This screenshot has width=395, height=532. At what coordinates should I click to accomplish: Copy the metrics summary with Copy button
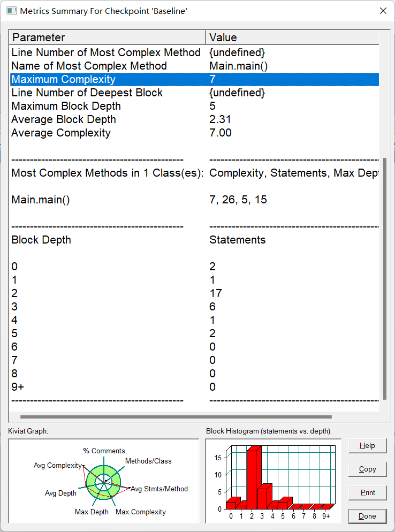pyautogui.click(x=368, y=469)
